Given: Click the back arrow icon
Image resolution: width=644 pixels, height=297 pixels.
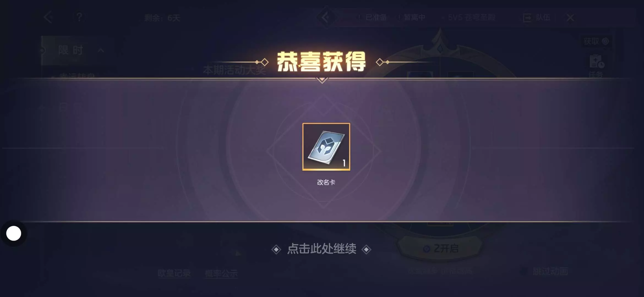Looking at the screenshot, I should tap(48, 17).
